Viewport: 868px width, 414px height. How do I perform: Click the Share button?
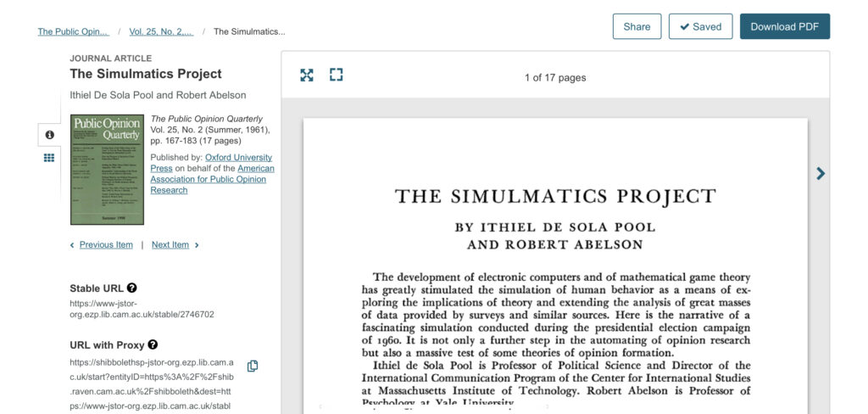click(x=637, y=26)
